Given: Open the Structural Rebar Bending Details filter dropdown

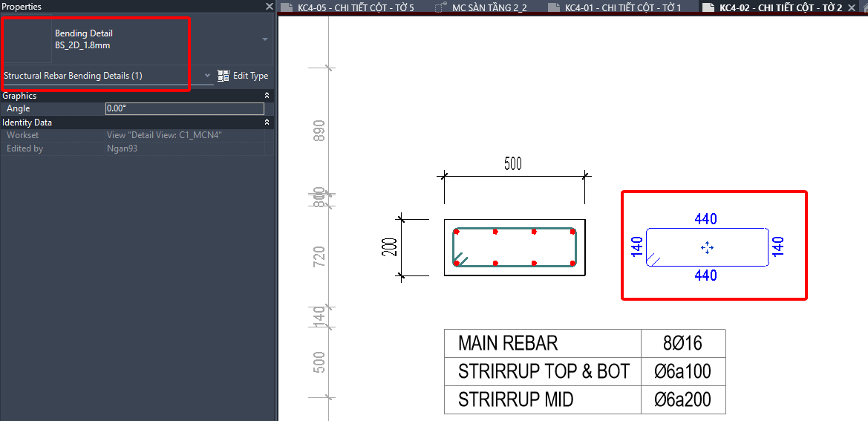Looking at the screenshot, I should (208, 76).
